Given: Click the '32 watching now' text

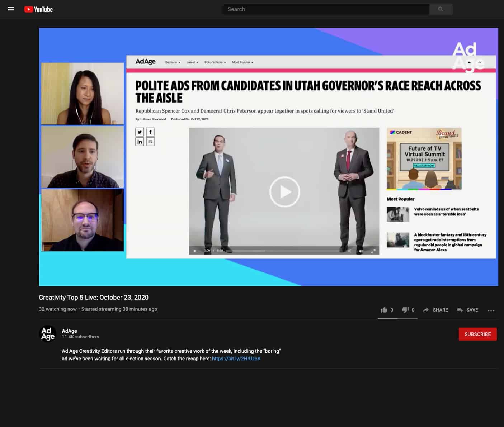Looking at the screenshot, I should (58, 309).
